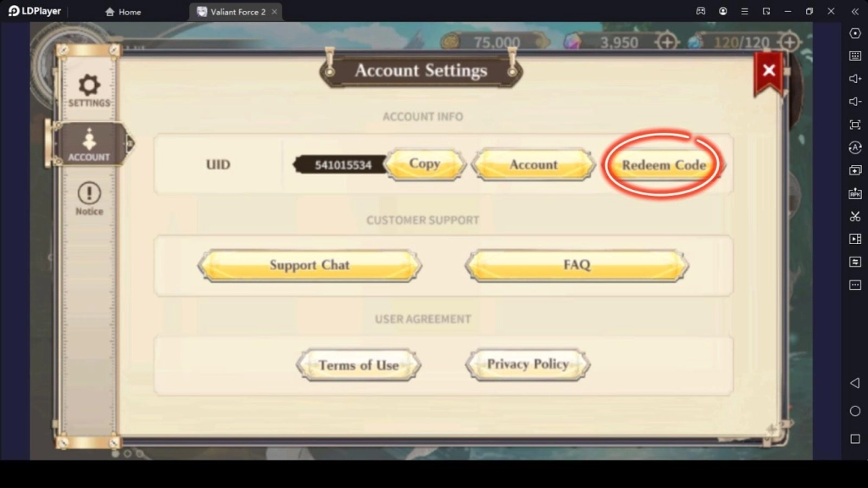The width and height of the screenshot is (868, 488).
Task: Close Account Settings with red X ribbon
Action: (x=768, y=71)
